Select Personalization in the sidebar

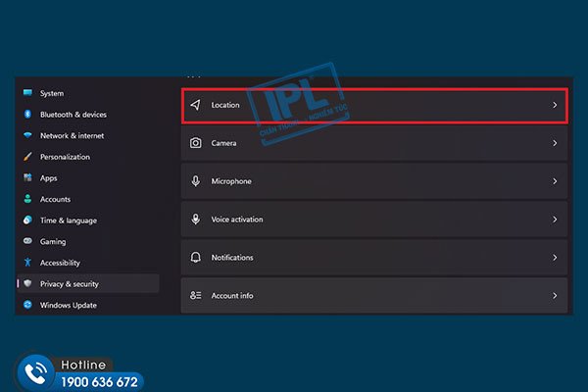point(65,157)
